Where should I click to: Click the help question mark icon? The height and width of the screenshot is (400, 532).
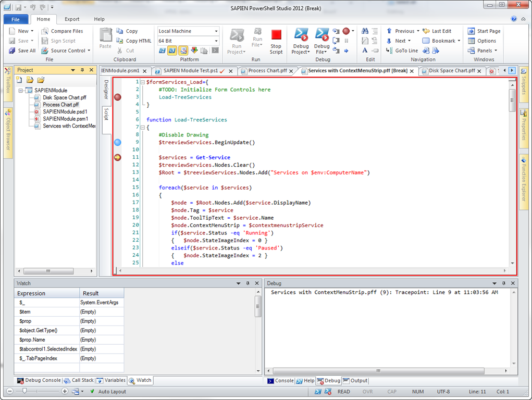[x=514, y=19]
